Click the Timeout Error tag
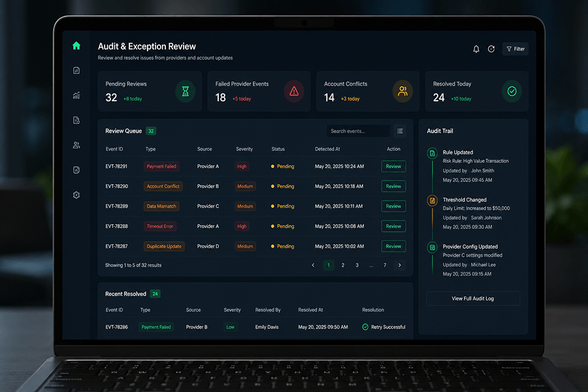This screenshot has width=588, height=392. [x=160, y=226]
